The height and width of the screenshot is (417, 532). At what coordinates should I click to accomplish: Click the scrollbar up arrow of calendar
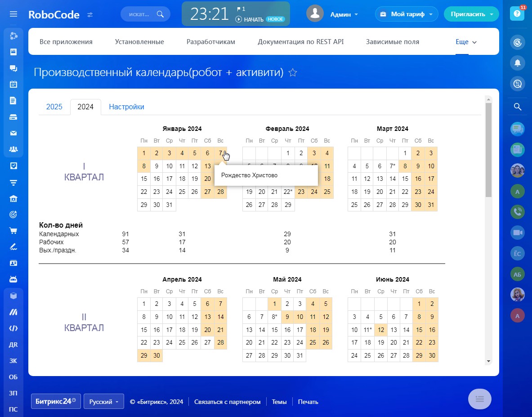488,99
